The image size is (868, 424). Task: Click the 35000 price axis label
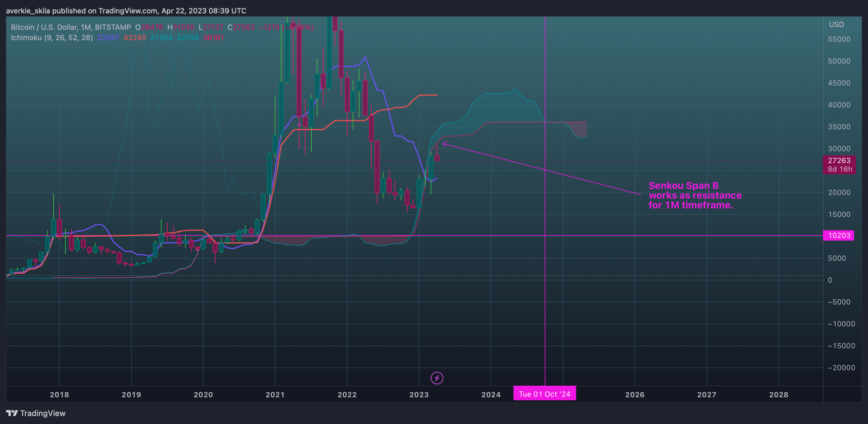[x=839, y=127]
